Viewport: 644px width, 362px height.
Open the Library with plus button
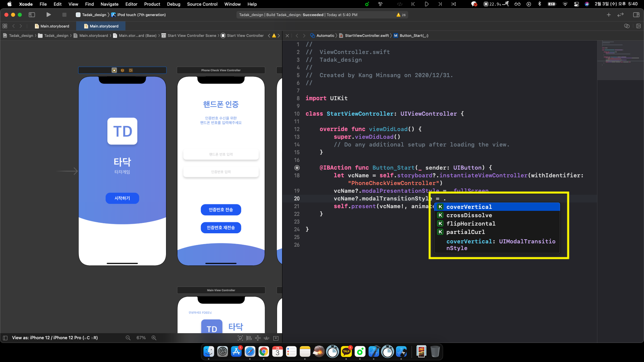point(608,15)
